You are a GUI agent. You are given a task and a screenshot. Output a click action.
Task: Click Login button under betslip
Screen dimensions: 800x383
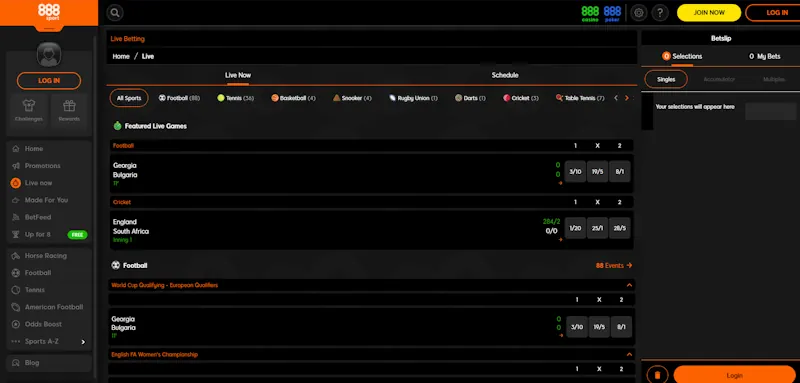pyautogui.click(x=735, y=375)
